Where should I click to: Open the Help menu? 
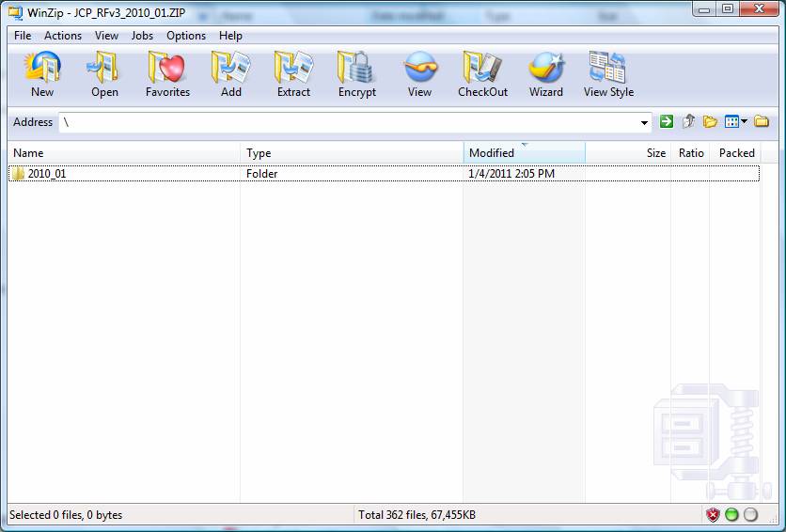click(x=230, y=36)
